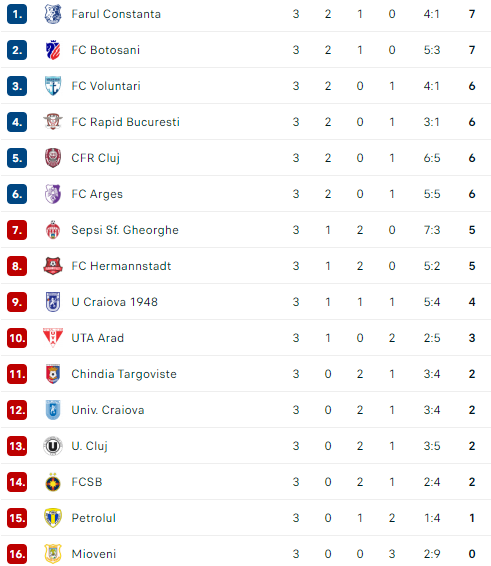Screen dimensions: 491x566
Task: Click the FCSB star logo
Action: (x=53, y=482)
